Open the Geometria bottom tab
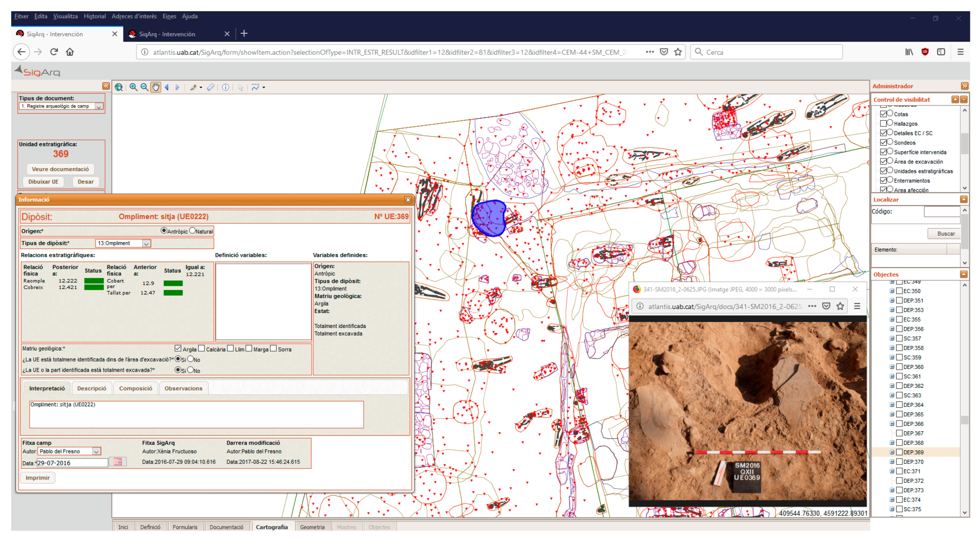 (x=312, y=527)
